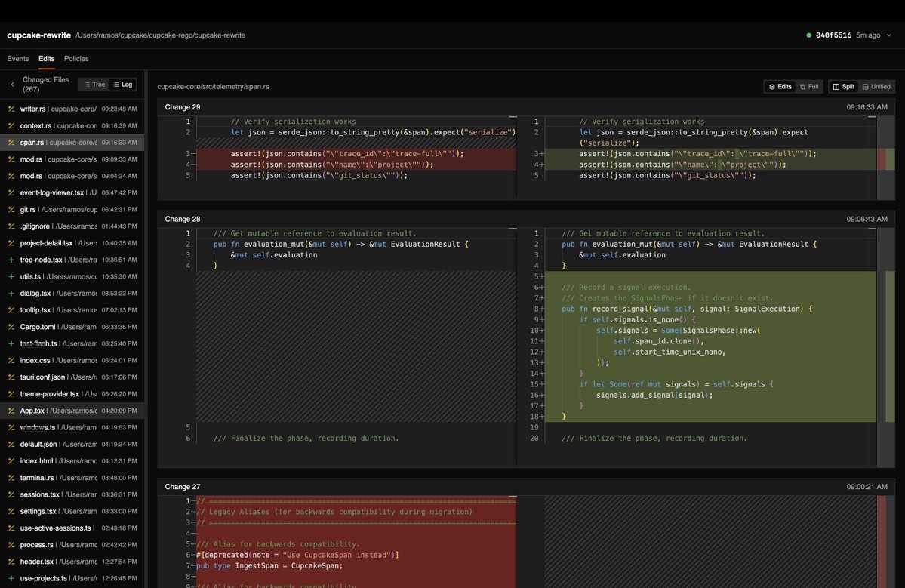This screenshot has height=588, width=905.
Task: Enable the Split diff layout
Action: click(x=843, y=87)
